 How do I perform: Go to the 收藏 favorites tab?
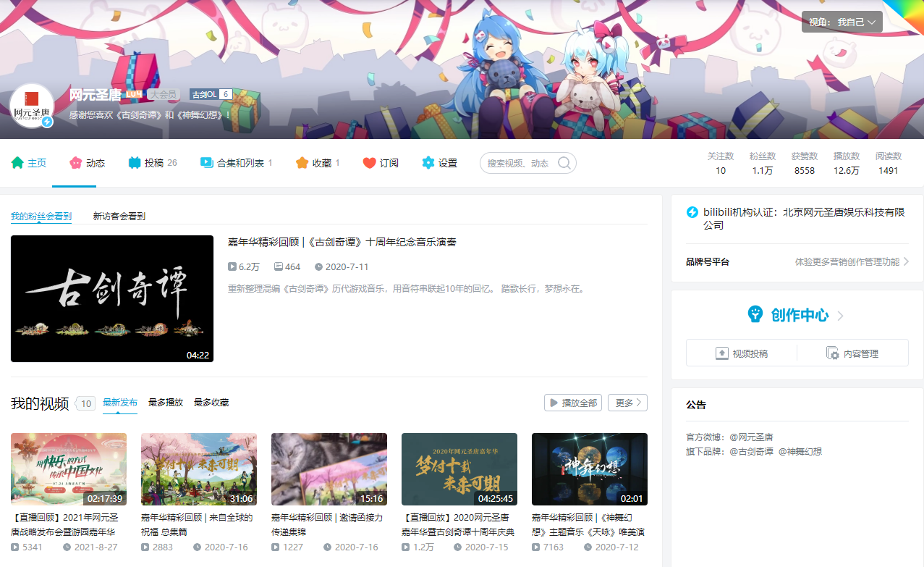pos(318,163)
